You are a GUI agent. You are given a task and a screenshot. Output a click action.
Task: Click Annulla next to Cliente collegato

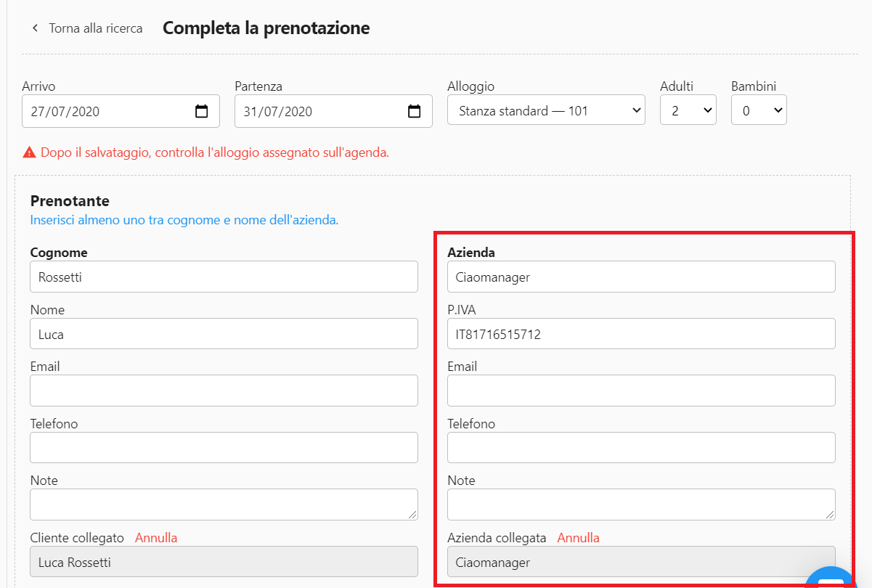tap(156, 538)
